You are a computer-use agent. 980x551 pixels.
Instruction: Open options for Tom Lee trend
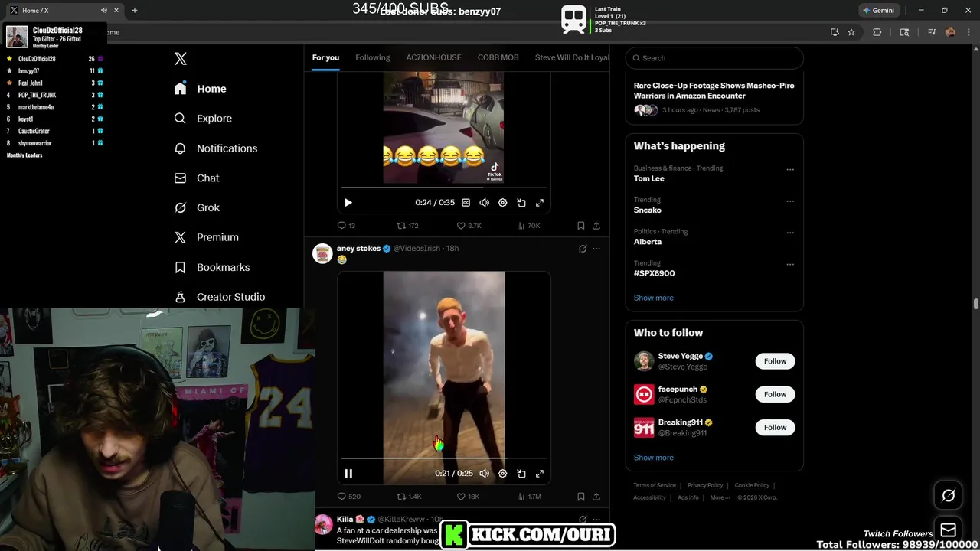click(790, 170)
